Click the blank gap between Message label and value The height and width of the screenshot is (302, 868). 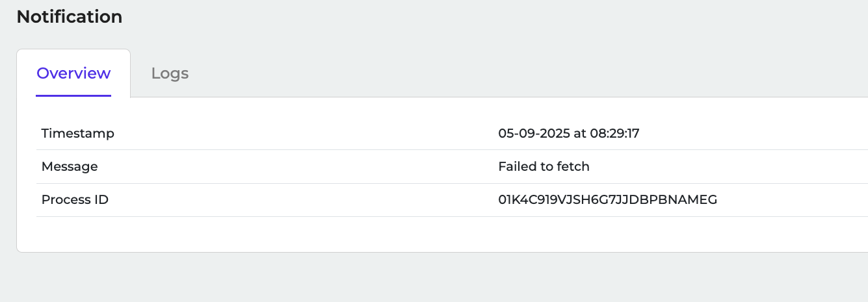[293, 166]
